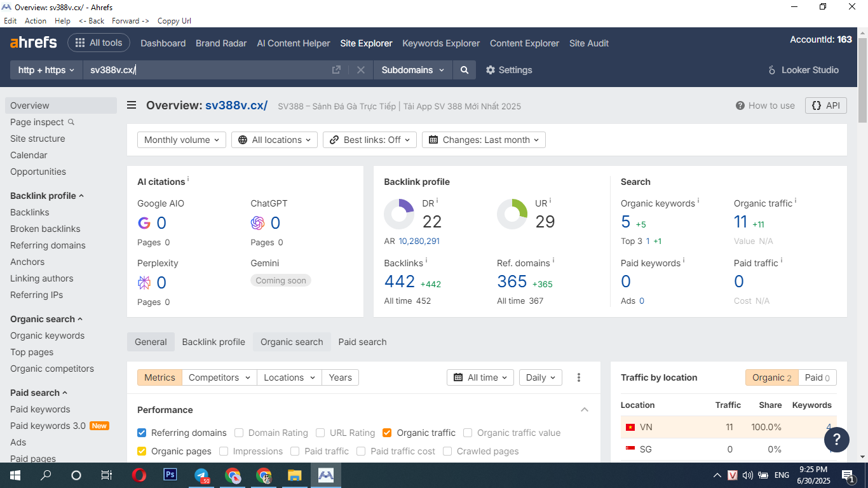
Task: Click ChatGPT citations icon
Action: click(257, 223)
